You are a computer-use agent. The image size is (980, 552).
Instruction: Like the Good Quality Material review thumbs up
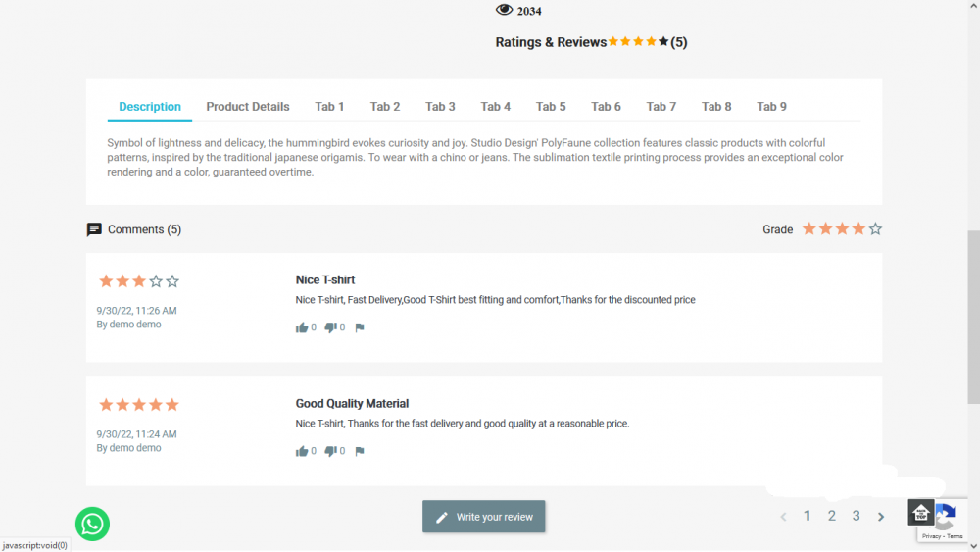[x=302, y=451]
